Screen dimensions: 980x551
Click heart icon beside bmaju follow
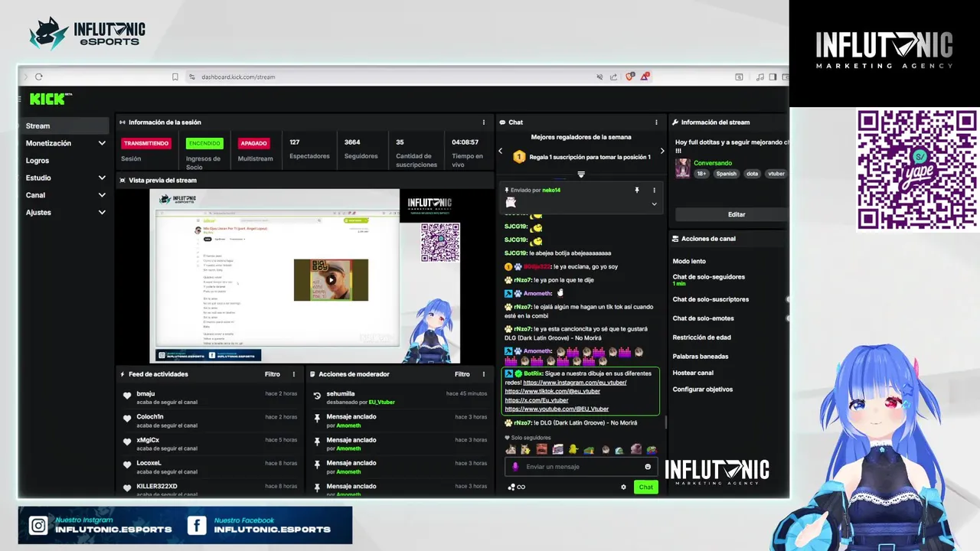[127, 396]
